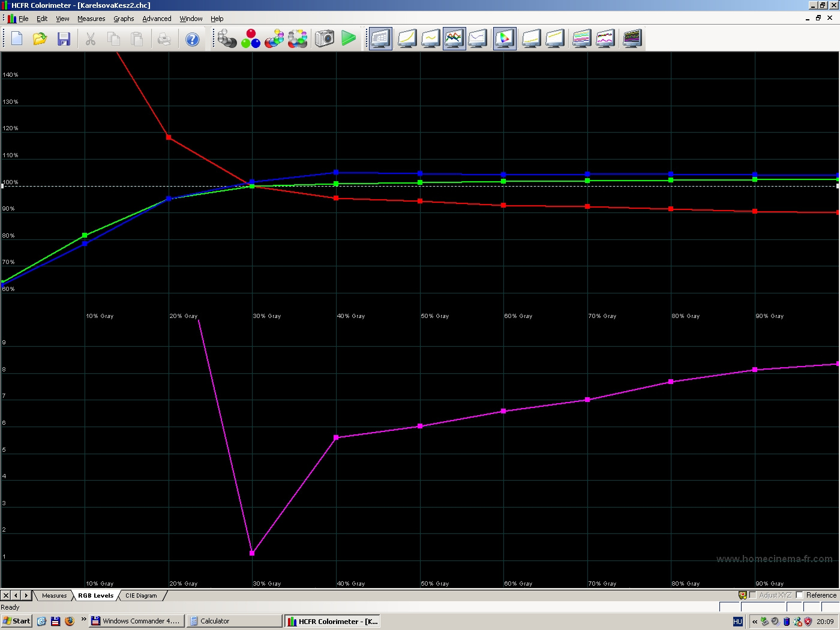Image resolution: width=840 pixels, height=630 pixels.
Task: Select the RGB Levels tab
Action: click(x=95, y=596)
